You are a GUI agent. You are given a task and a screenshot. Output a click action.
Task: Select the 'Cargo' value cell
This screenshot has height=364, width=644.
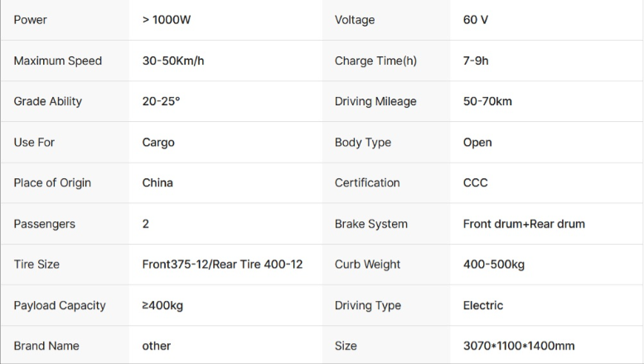158,142
